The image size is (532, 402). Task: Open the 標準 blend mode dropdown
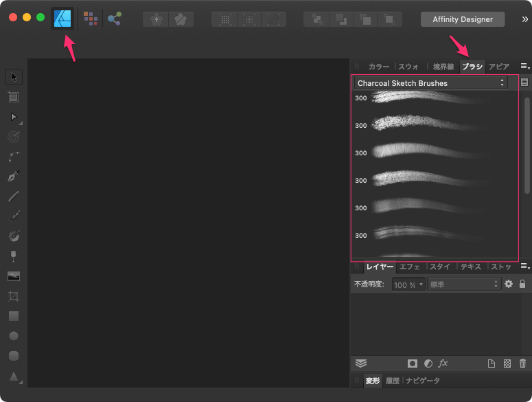pos(464,284)
